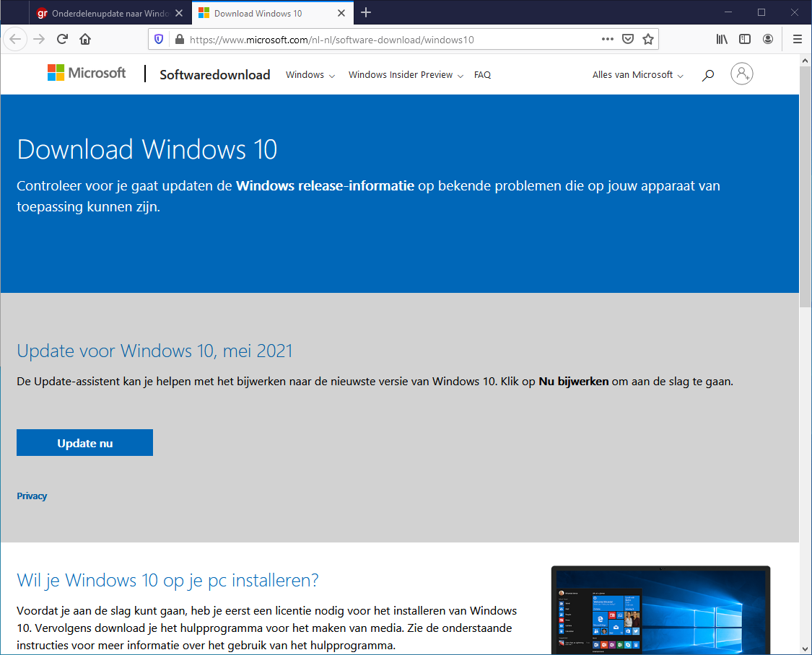Follow the Privacy link
Image resolution: width=812 pixels, height=655 pixels.
point(32,496)
